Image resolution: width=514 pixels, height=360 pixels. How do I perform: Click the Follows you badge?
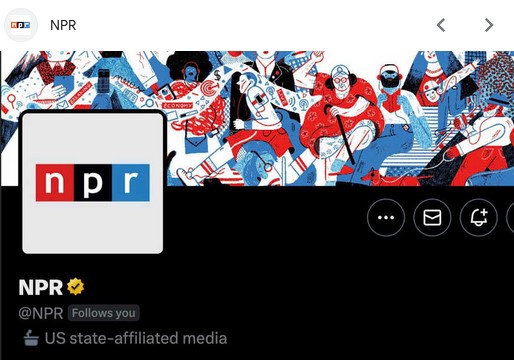(x=104, y=313)
